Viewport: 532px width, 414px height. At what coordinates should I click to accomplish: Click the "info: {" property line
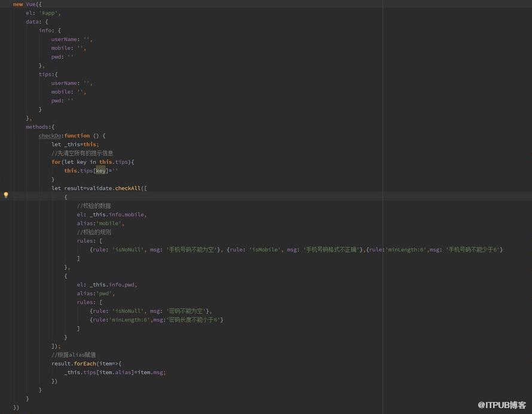50,31
